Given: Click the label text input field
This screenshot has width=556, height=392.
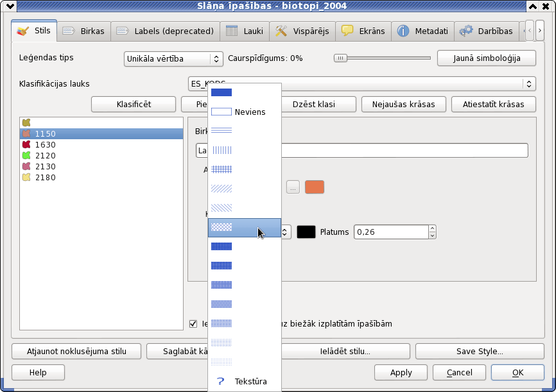Looking at the screenshot, I should point(362,150).
